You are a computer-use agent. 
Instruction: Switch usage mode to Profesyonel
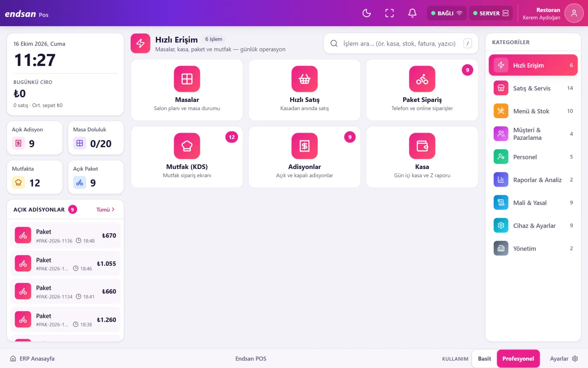tap(518, 358)
